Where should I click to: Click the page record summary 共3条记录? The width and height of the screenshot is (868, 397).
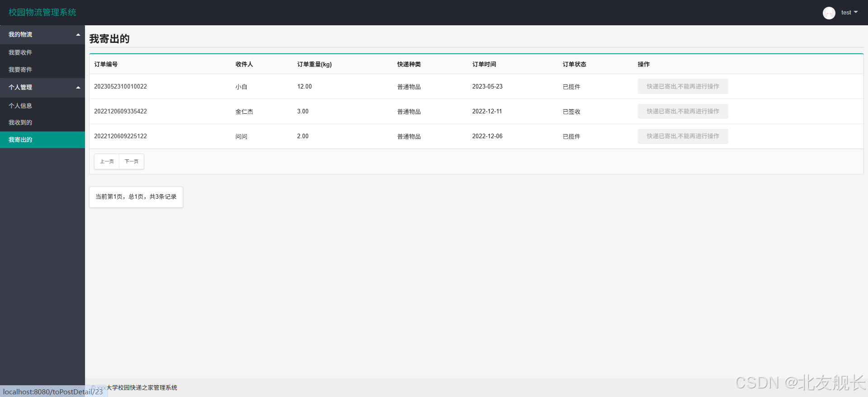[163, 196]
